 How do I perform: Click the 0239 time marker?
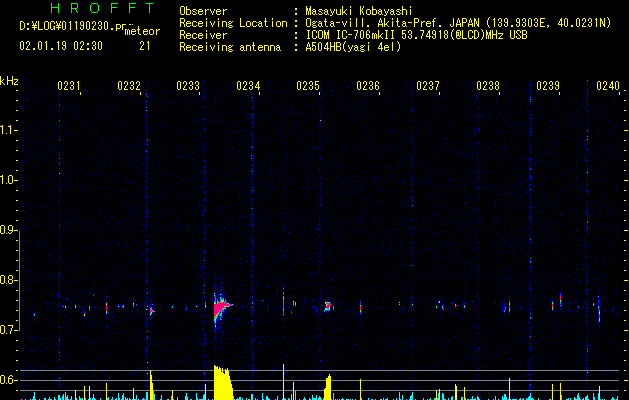tap(548, 86)
